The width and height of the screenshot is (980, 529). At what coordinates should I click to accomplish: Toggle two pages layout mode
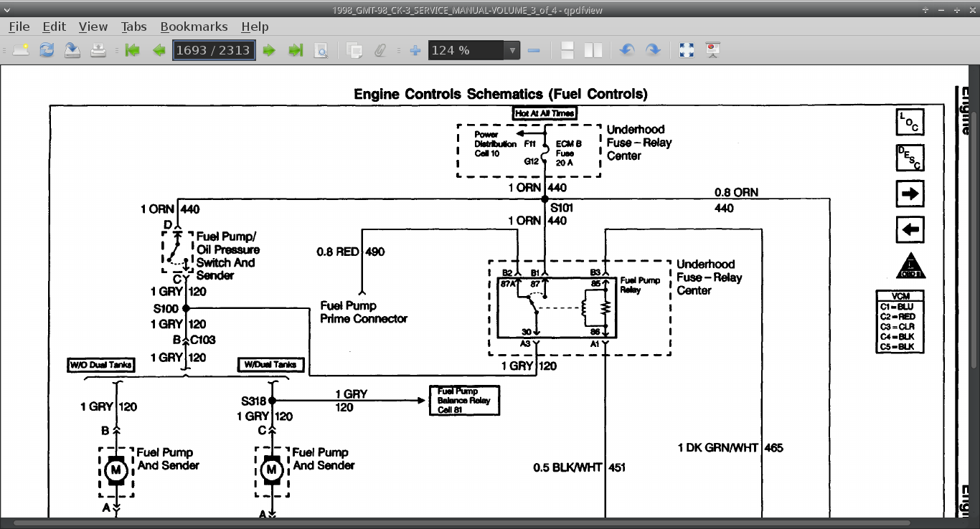pyautogui.click(x=593, y=50)
